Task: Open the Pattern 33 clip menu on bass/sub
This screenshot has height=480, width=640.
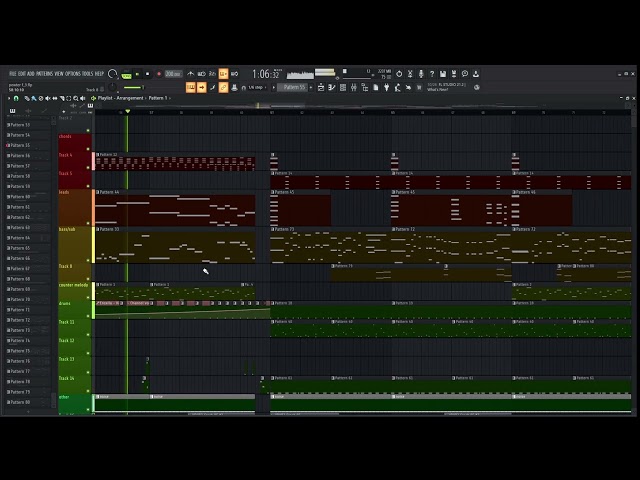Action: click(x=98, y=229)
